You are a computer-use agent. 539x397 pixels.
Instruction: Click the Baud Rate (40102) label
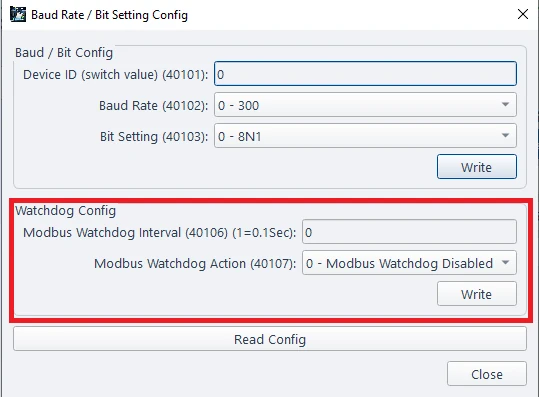154,106
